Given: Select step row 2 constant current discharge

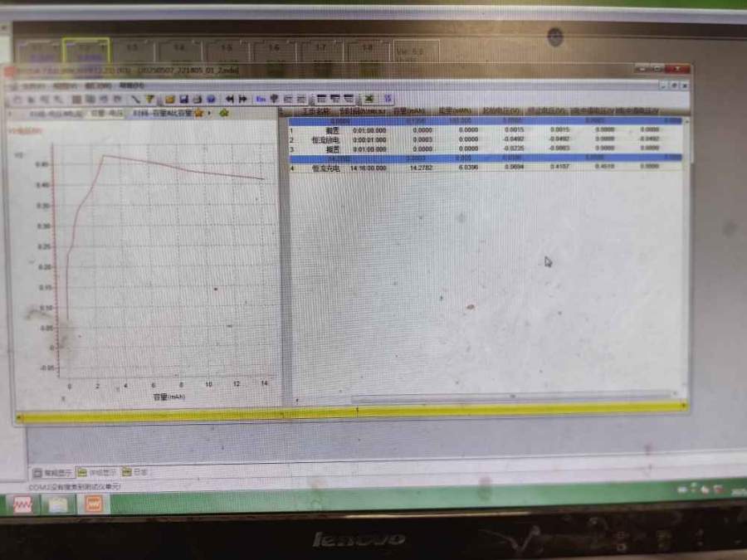Looking at the screenshot, I should [x=486, y=139].
